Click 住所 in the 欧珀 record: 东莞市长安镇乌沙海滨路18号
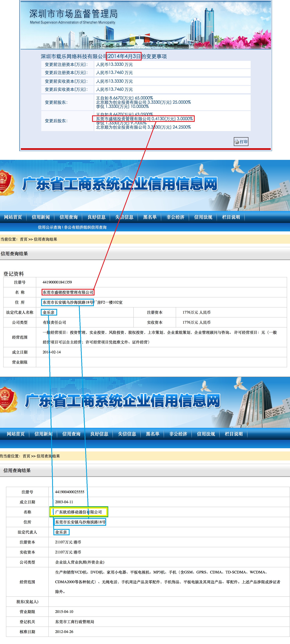290x644 pixels. [x=80, y=522]
